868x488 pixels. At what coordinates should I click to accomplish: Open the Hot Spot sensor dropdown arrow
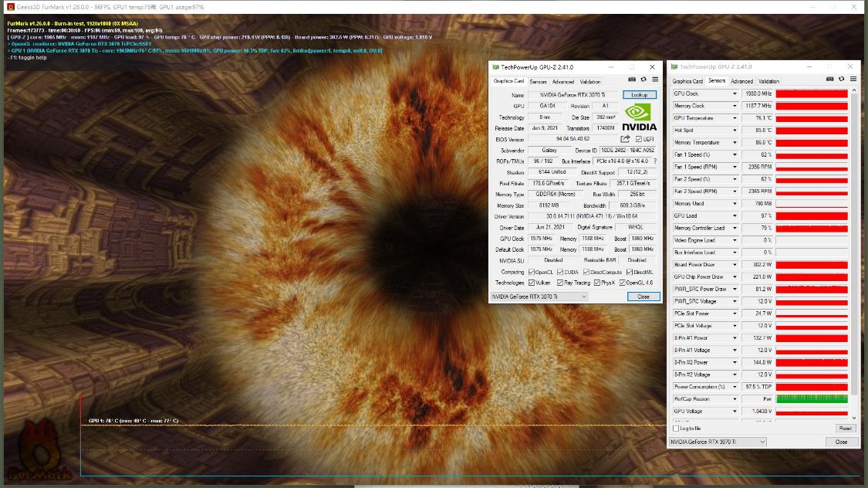coord(735,130)
